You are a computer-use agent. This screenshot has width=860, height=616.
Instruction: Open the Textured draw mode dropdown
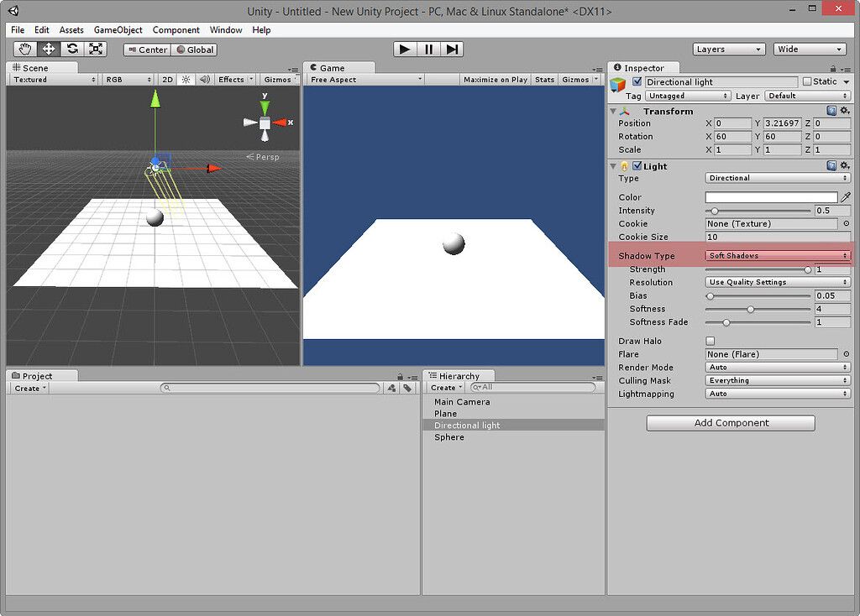(55, 80)
